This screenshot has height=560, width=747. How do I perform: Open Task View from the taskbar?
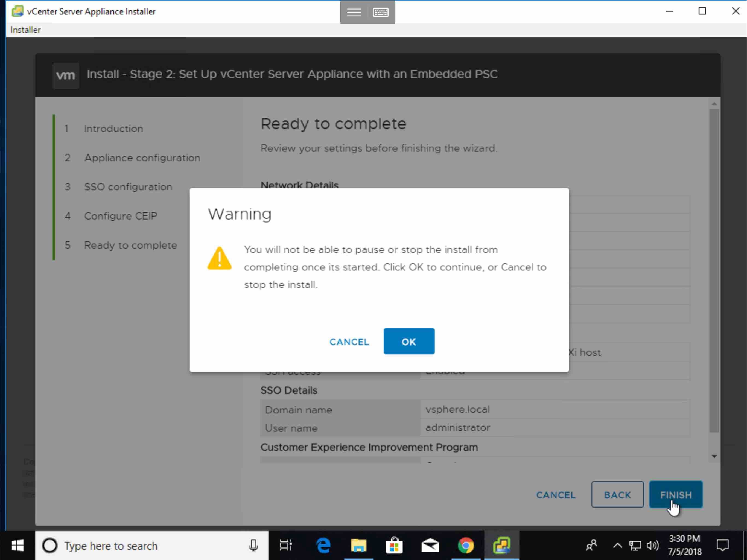[x=286, y=546]
